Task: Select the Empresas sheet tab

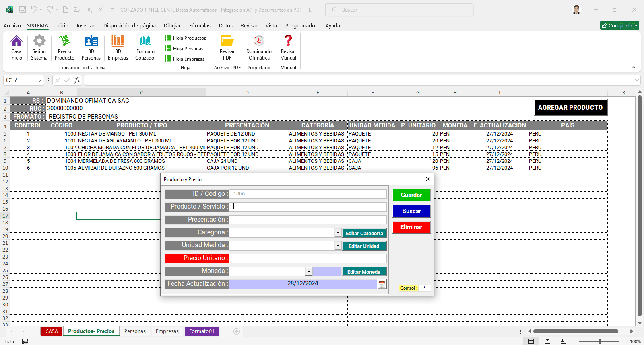Action: point(167,331)
